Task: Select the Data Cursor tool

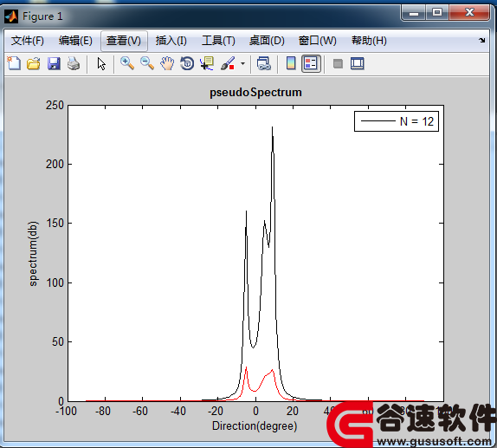Action: [x=207, y=63]
